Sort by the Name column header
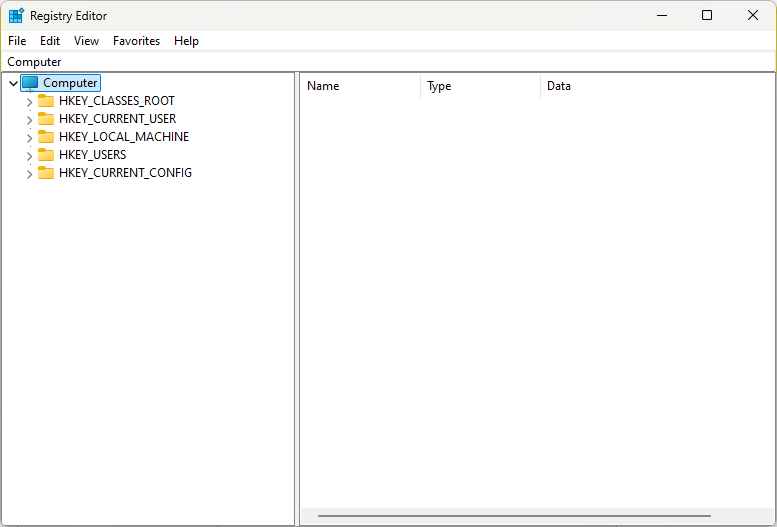 coord(361,86)
